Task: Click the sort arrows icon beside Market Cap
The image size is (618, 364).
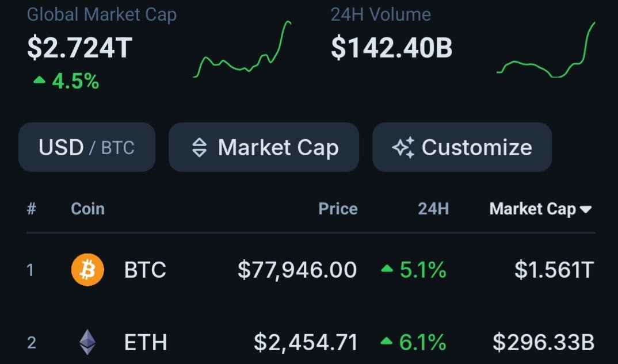Action: pos(199,148)
